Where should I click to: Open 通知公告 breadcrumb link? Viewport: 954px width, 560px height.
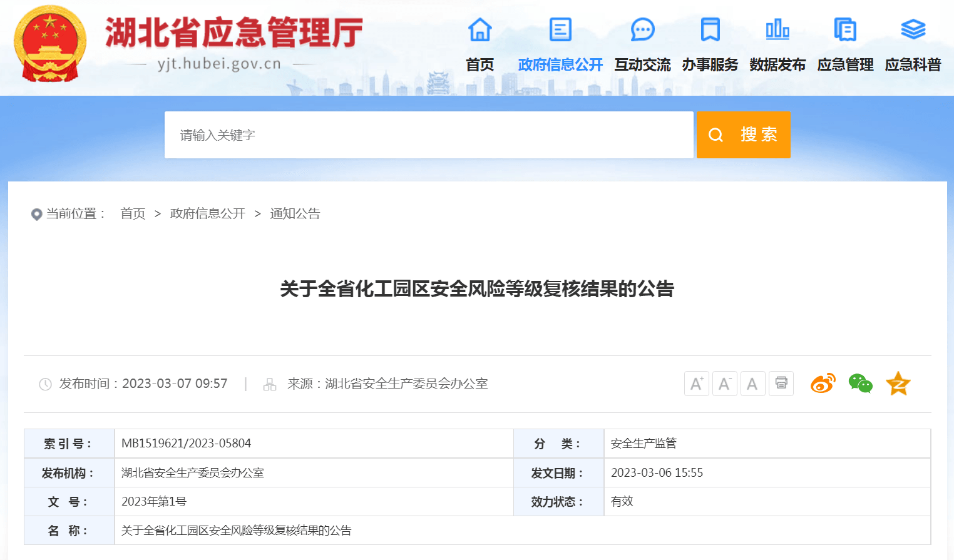click(x=295, y=214)
